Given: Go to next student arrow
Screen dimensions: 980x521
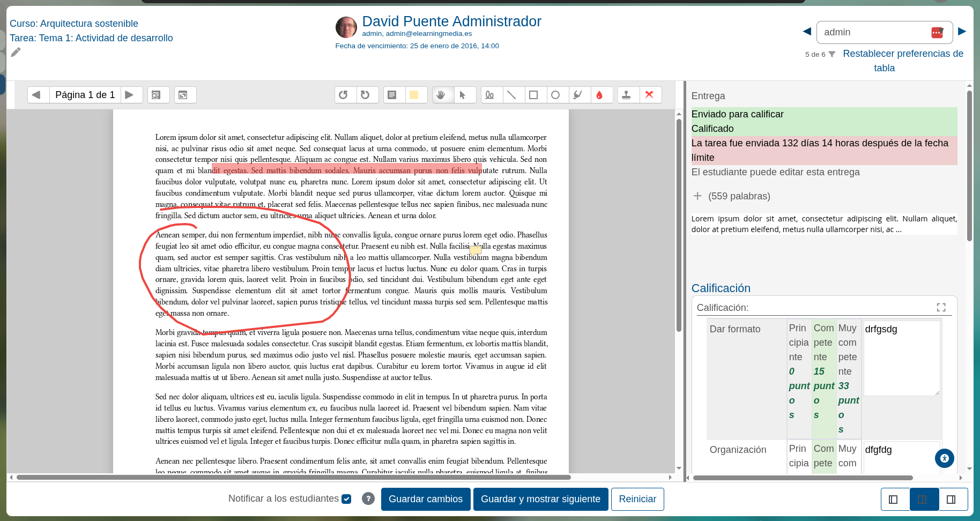Looking at the screenshot, I should 962,32.
